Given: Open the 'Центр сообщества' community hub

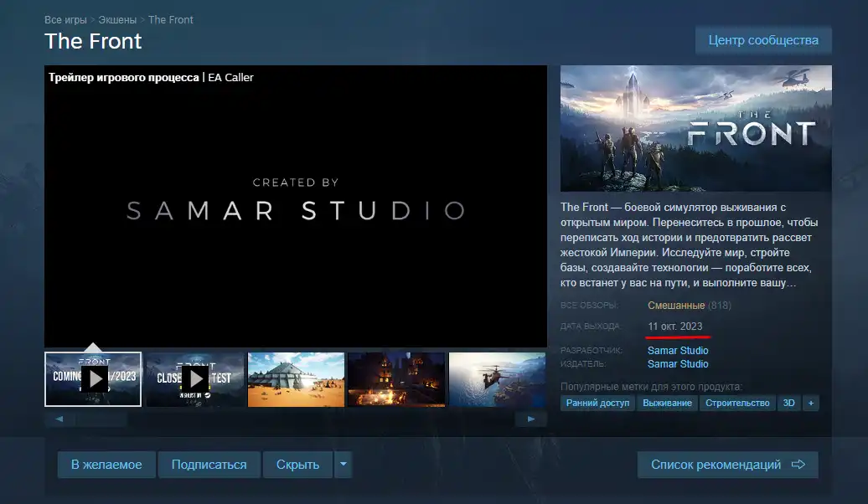Looking at the screenshot, I should (763, 40).
